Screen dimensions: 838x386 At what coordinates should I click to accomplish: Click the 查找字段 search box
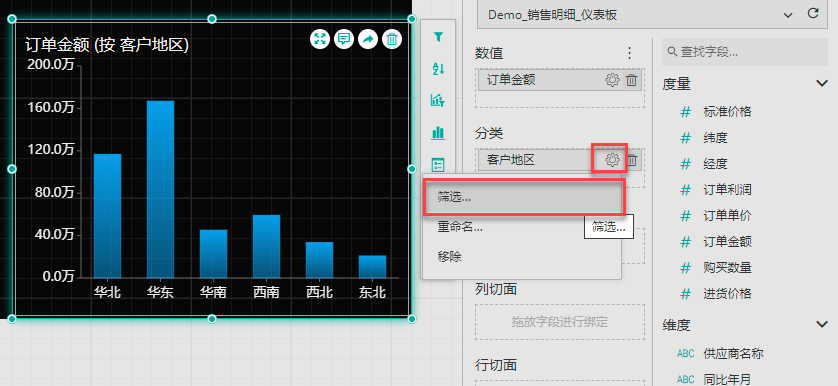tap(745, 52)
